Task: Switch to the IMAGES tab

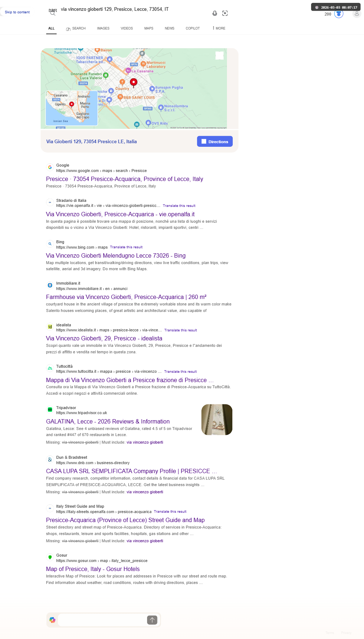Action: point(103,28)
